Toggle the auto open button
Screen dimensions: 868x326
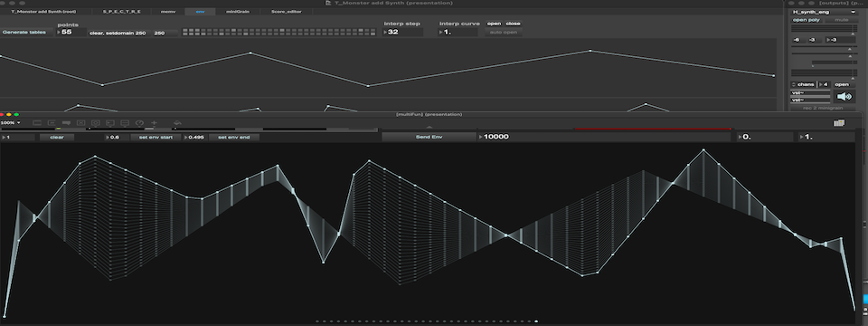click(x=504, y=33)
